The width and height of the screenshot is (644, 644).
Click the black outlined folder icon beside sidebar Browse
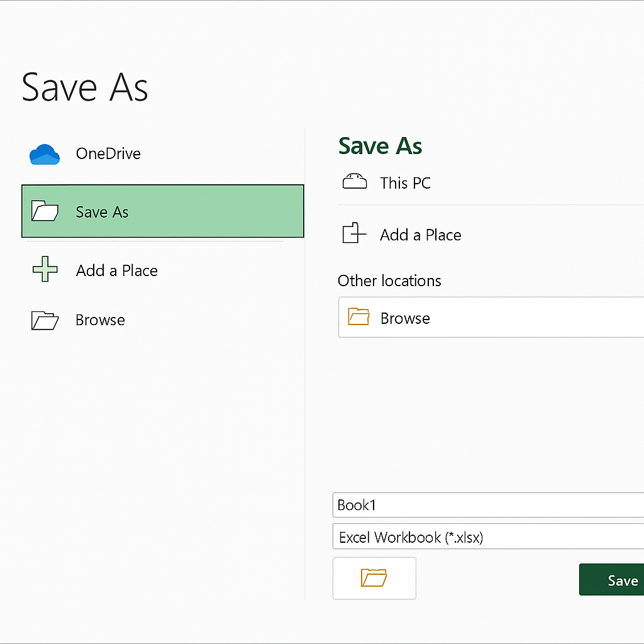coord(45,320)
